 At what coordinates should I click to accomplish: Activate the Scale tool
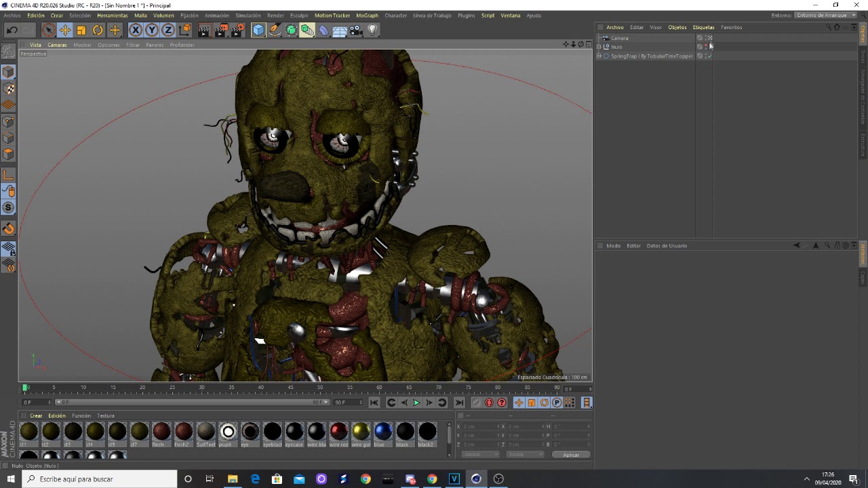coord(81,30)
